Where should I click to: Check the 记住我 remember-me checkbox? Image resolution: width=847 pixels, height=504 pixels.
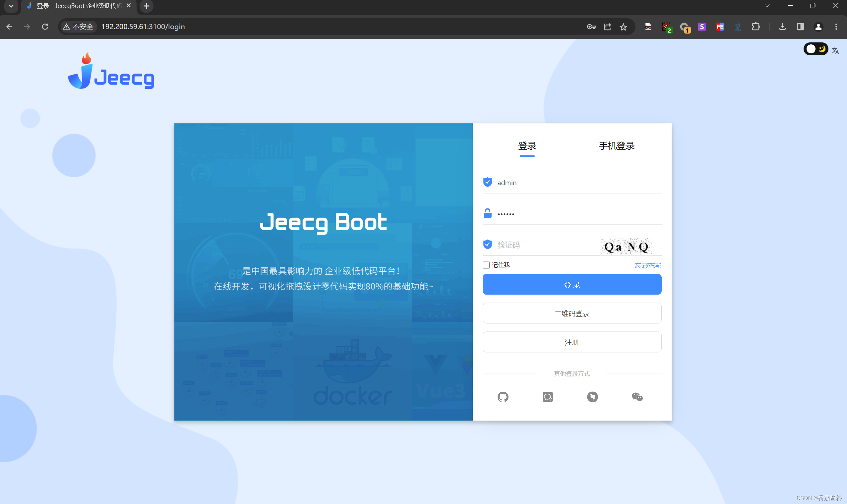click(486, 265)
